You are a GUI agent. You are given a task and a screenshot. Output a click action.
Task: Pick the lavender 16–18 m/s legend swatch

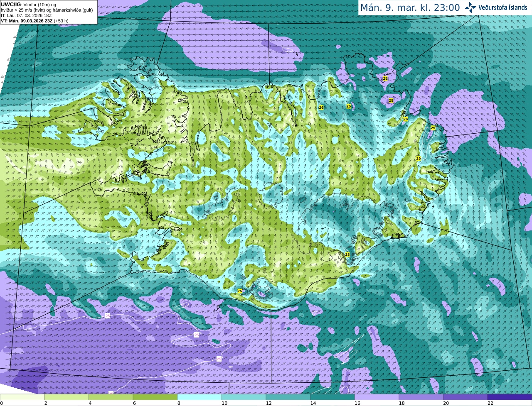[377, 397]
